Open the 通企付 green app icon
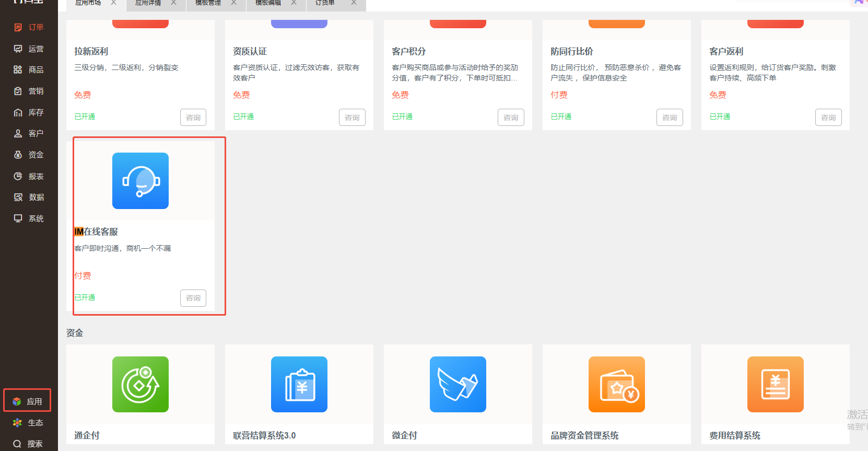The height and width of the screenshot is (451, 868). (x=140, y=385)
